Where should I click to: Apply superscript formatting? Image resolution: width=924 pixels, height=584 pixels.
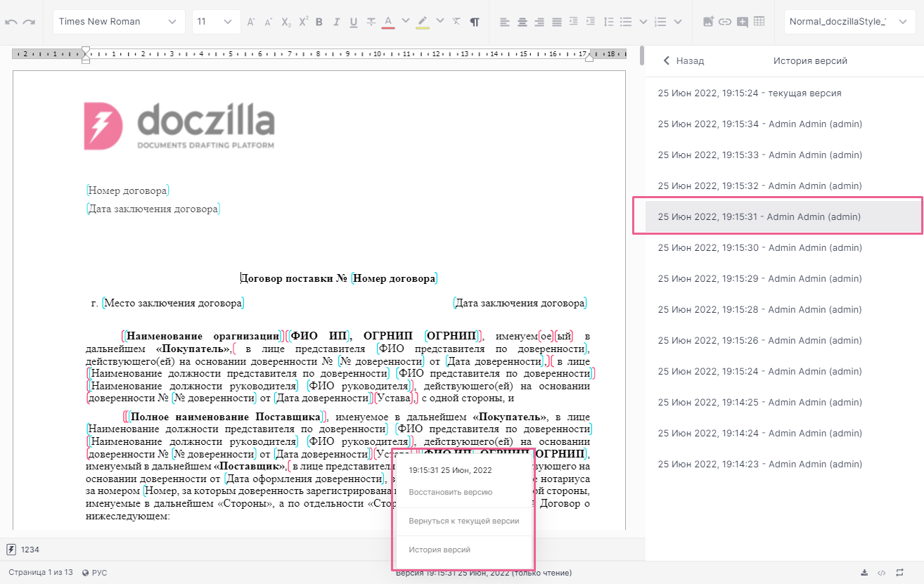tap(303, 22)
